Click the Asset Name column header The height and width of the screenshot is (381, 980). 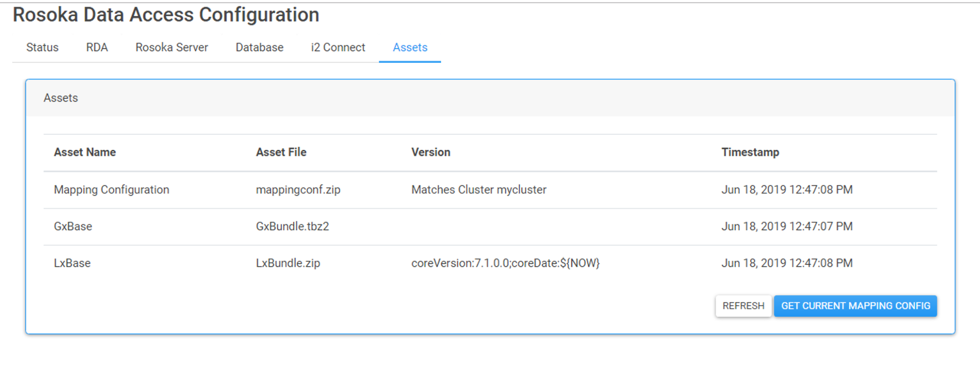click(x=85, y=152)
